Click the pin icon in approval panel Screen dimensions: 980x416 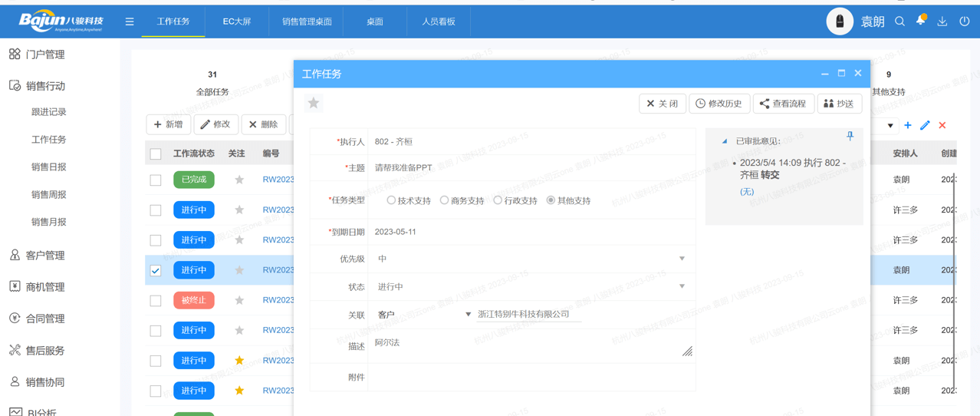850,137
